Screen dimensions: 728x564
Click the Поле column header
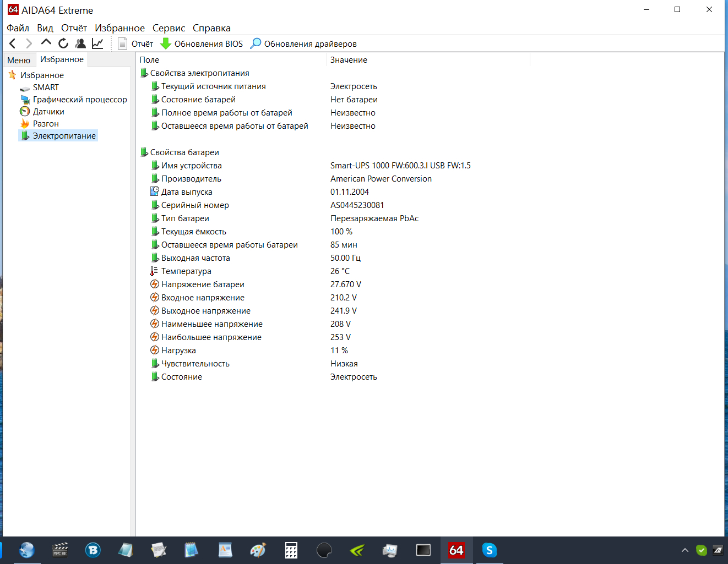pyautogui.click(x=231, y=60)
